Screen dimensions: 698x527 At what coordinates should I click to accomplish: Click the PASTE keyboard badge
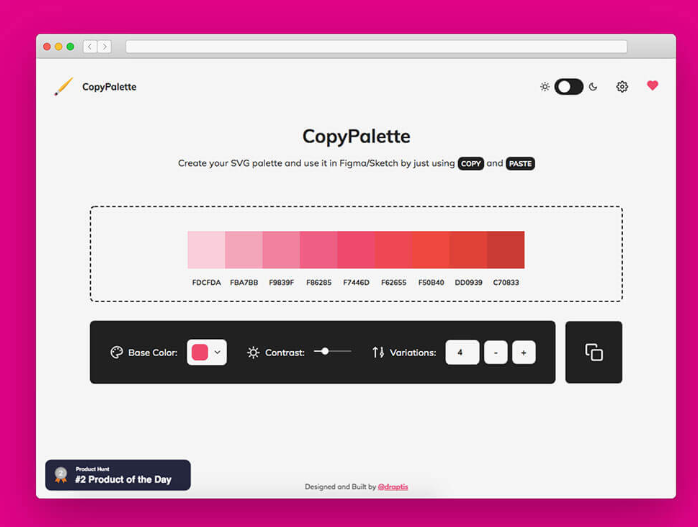[520, 163]
